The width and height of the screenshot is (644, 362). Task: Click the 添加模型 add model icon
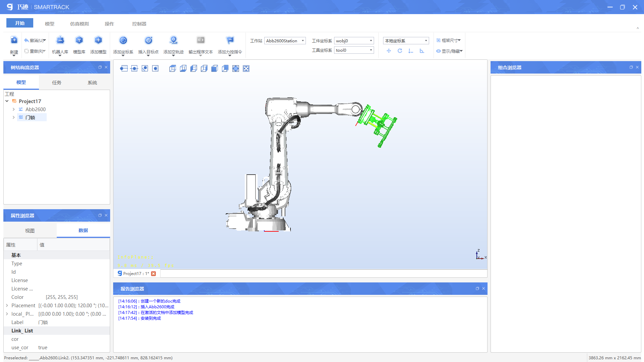click(x=98, y=40)
